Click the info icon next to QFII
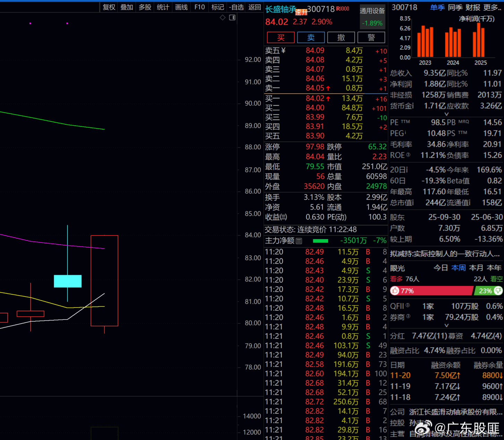Image resolution: width=504 pixels, height=440 pixels. point(408,305)
